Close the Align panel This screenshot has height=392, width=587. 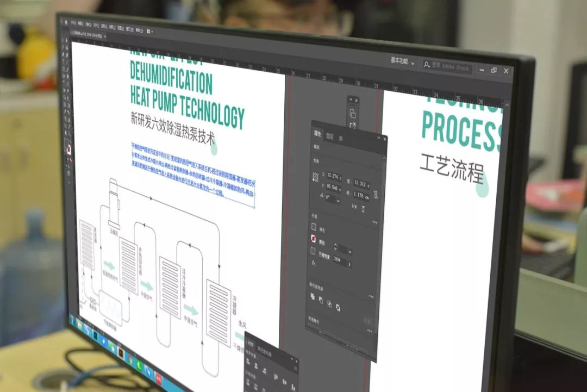[x=297, y=362]
